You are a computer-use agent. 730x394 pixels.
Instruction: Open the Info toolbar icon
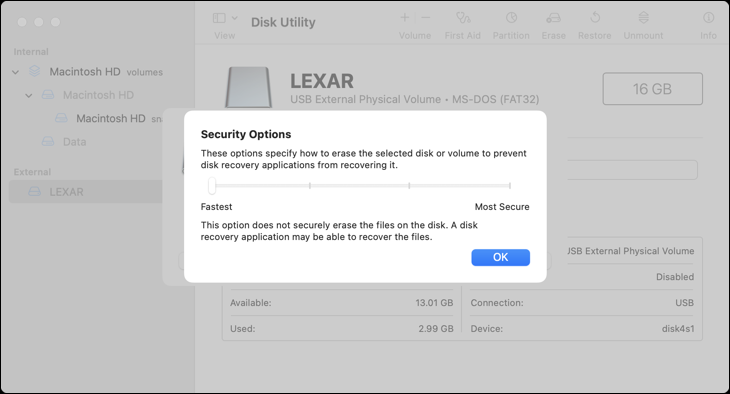tap(709, 18)
